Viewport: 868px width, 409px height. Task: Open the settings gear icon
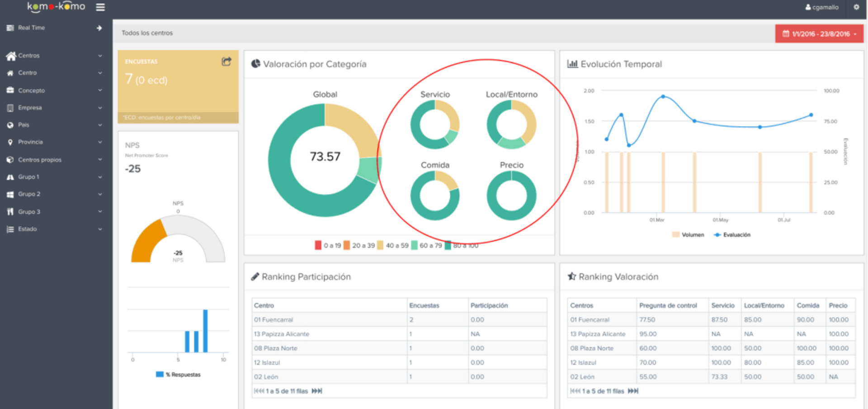coord(856,7)
